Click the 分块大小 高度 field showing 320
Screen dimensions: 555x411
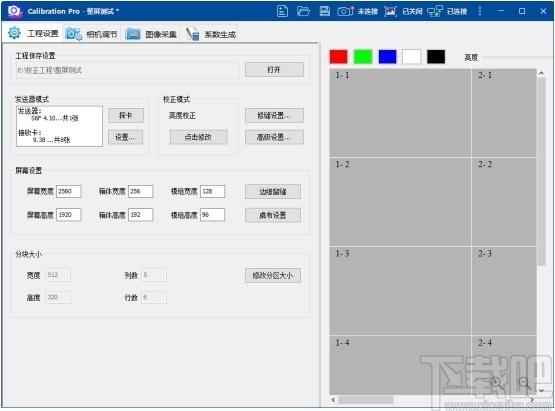point(58,297)
